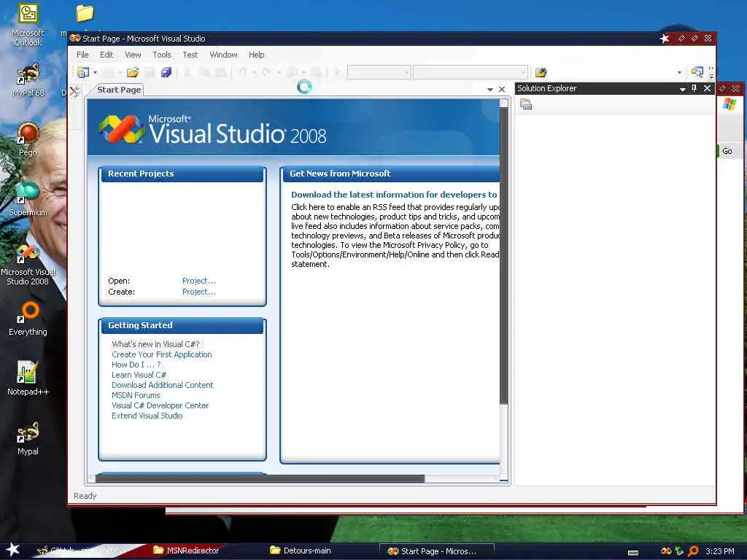
Task: Open the View menu
Action: (x=133, y=55)
